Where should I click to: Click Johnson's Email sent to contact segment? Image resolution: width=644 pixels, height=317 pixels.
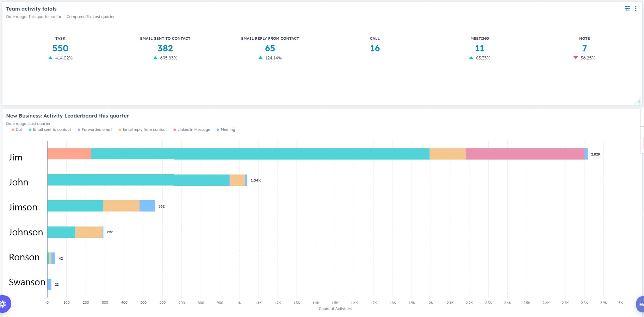[x=61, y=232]
